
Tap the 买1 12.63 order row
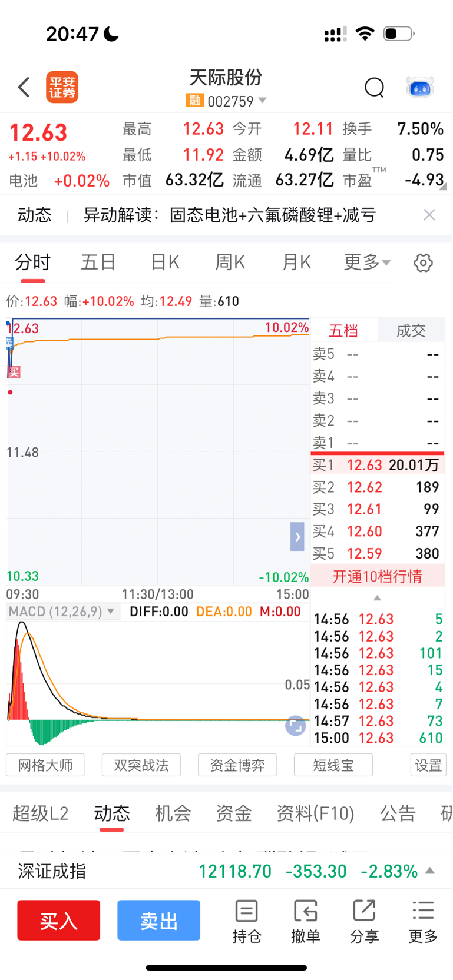378,465
